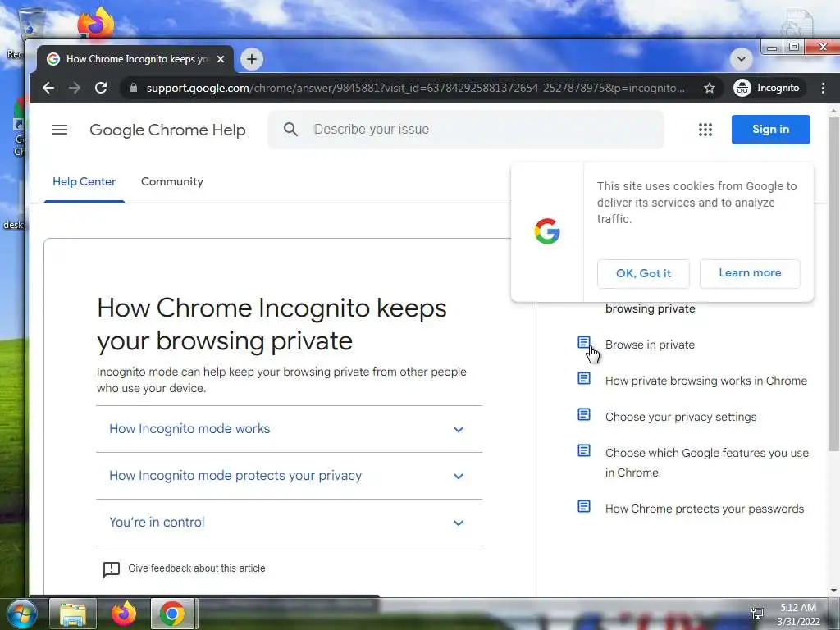
Task: Click chevron beside You're in control
Action: 458,523
